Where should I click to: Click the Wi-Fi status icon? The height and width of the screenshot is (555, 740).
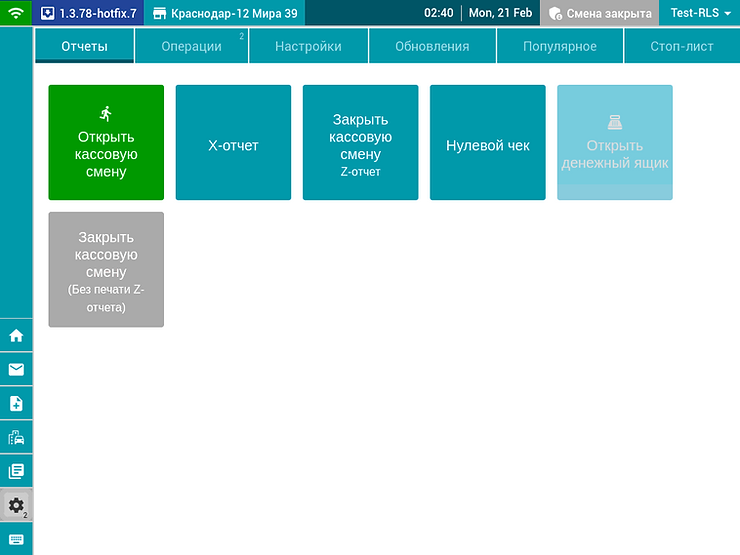[16, 13]
